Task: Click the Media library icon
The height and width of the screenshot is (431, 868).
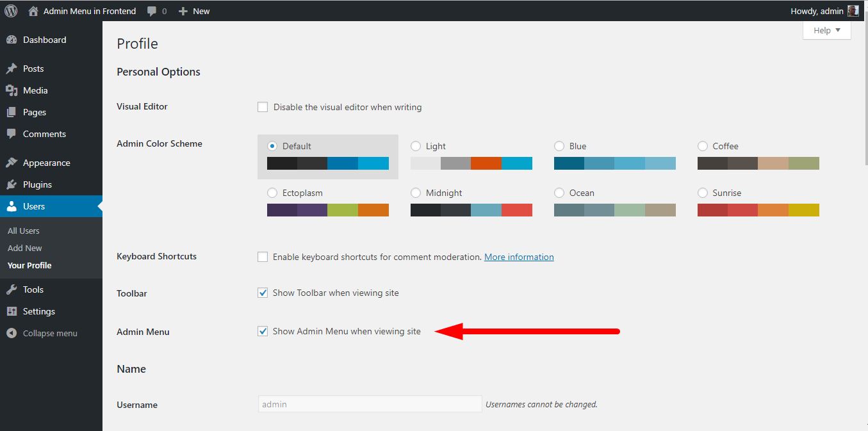Action: click(12, 90)
